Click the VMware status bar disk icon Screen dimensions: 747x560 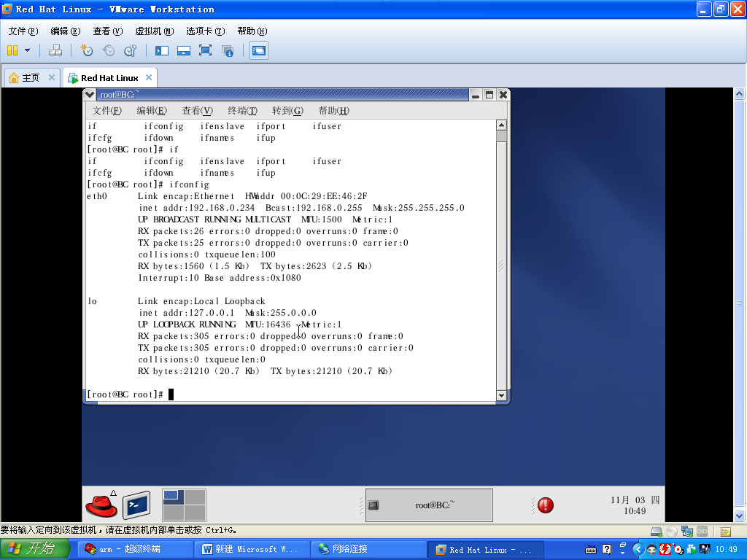point(656,532)
